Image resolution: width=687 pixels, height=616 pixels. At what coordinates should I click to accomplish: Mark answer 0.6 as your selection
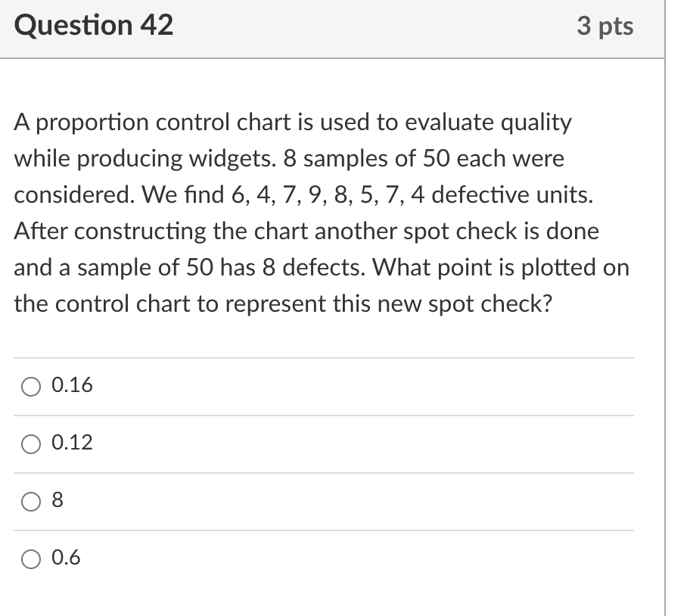pos(30,559)
